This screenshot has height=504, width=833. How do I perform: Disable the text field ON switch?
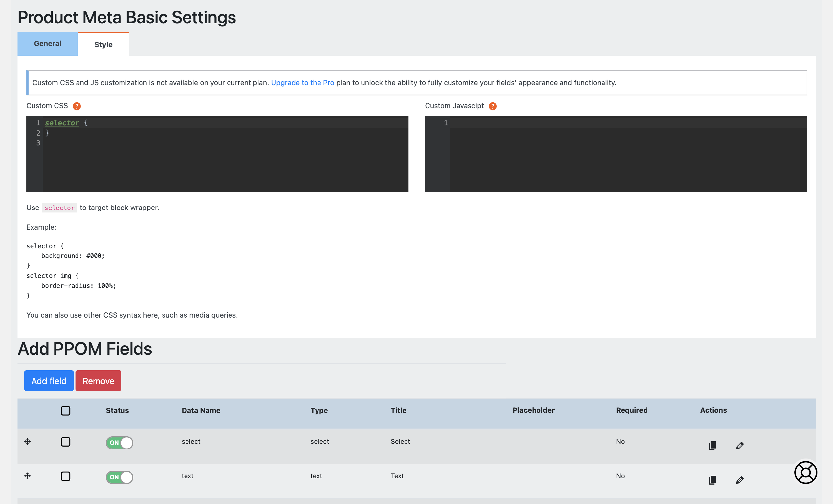[119, 477]
